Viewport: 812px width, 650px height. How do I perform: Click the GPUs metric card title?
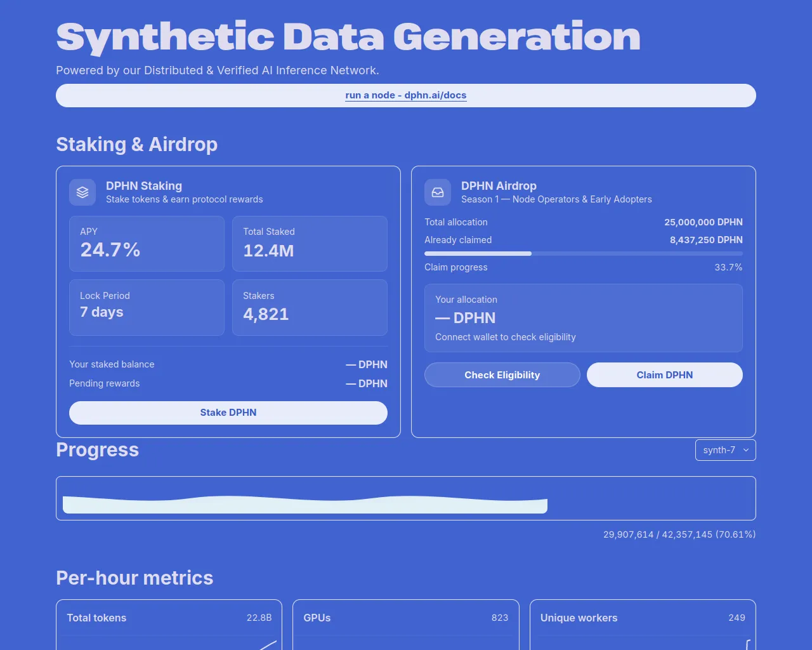(317, 618)
